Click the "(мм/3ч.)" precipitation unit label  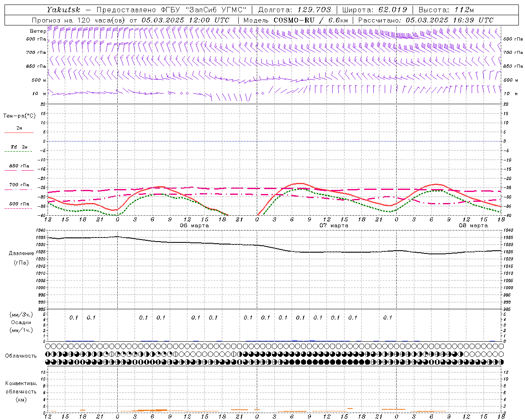pos(21,315)
